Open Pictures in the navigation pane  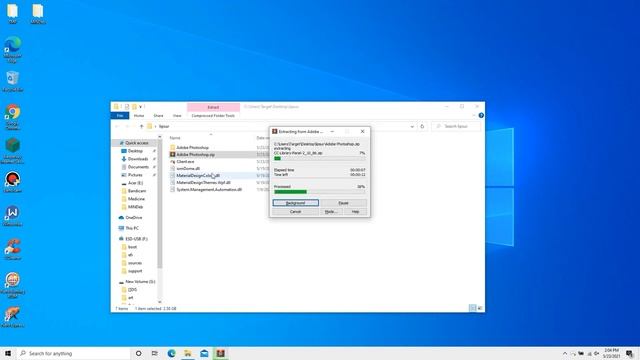pyautogui.click(x=135, y=175)
